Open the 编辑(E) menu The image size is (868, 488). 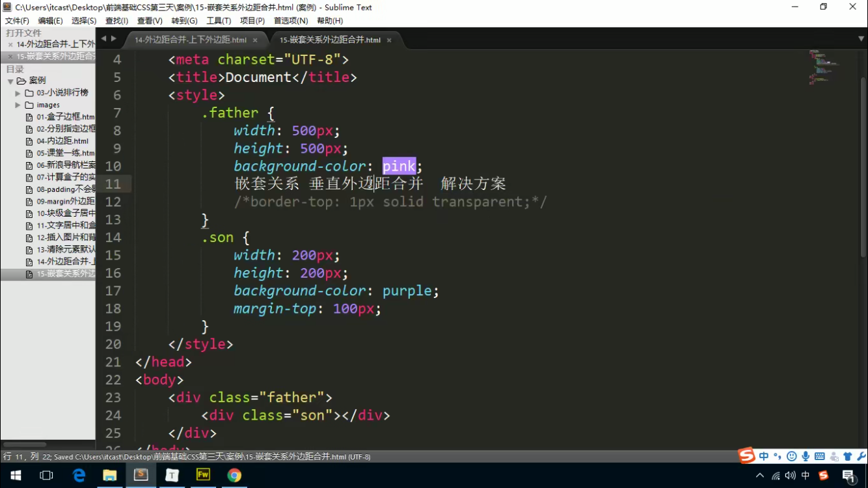(50, 21)
